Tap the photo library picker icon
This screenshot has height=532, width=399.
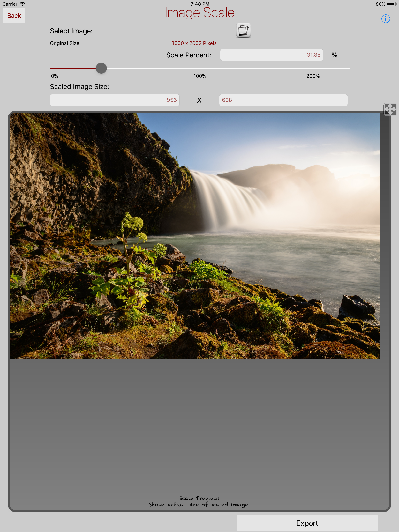(x=243, y=31)
